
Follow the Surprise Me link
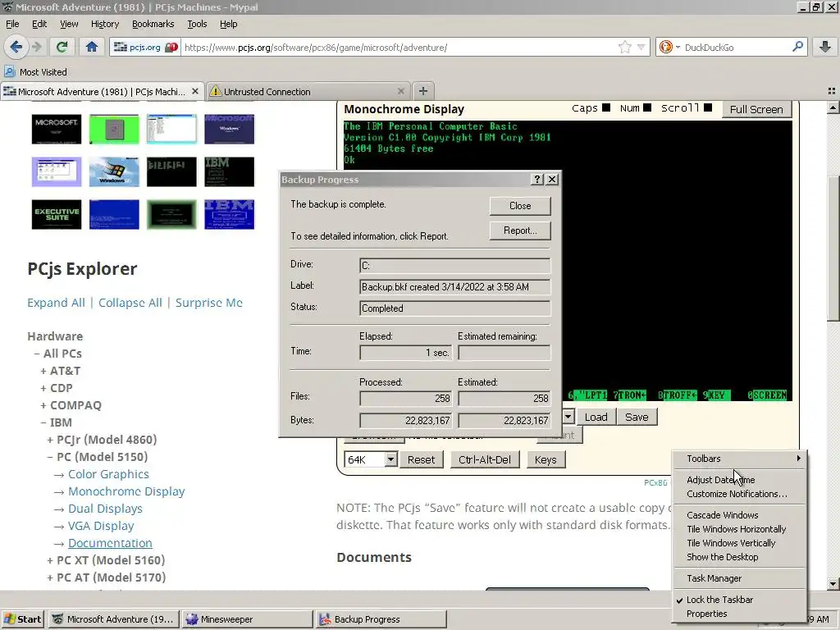pos(209,303)
